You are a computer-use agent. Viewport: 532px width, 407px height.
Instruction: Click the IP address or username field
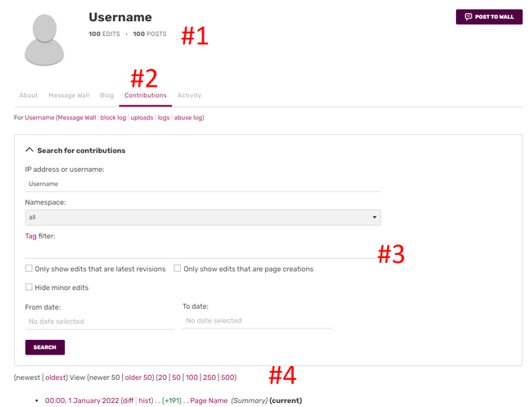pyautogui.click(x=202, y=184)
